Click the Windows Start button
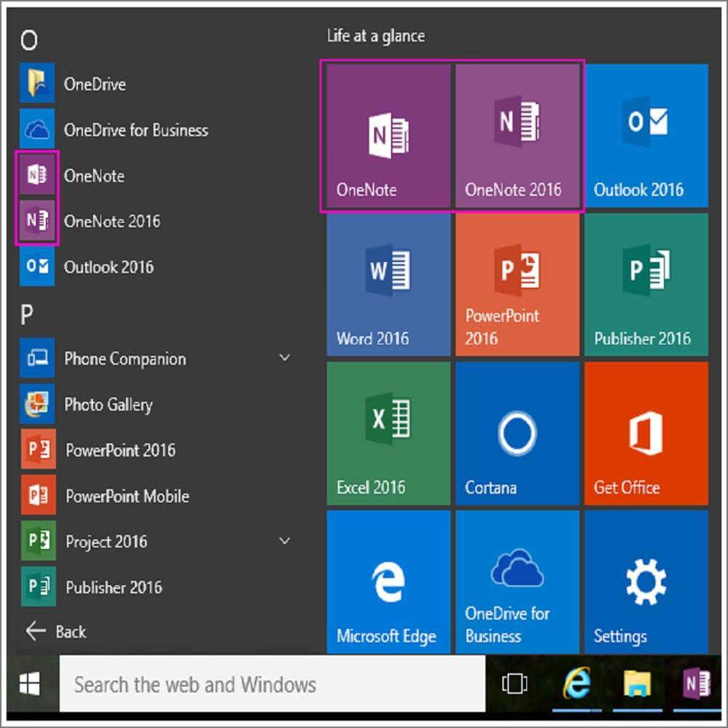 click(30, 684)
